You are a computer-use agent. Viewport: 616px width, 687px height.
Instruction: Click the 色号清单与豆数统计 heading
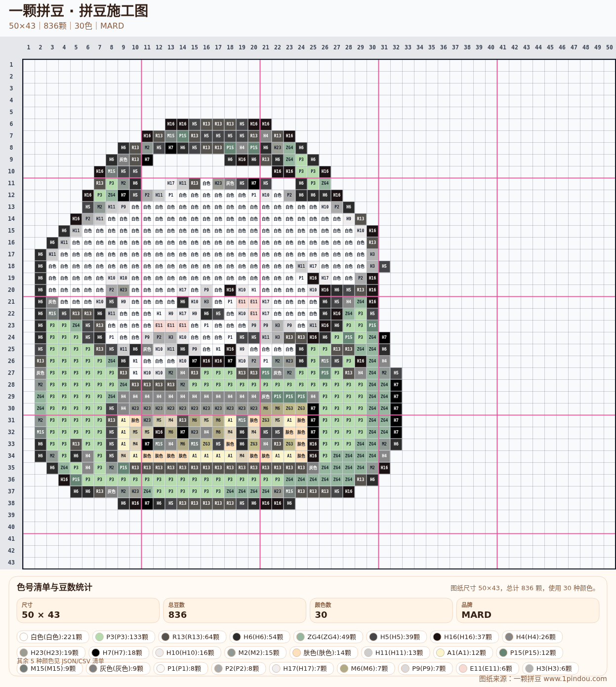[54, 587]
